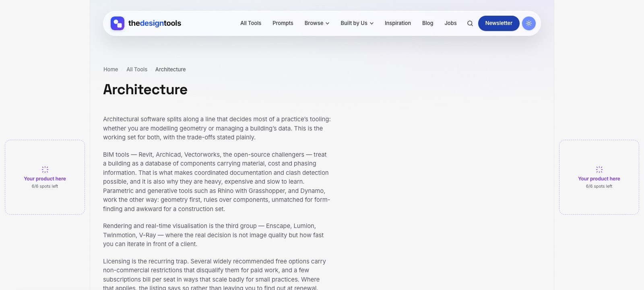This screenshot has width=644, height=290.
Task: Click the thedesigntools logo icon
Action: (x=118, y=23)
